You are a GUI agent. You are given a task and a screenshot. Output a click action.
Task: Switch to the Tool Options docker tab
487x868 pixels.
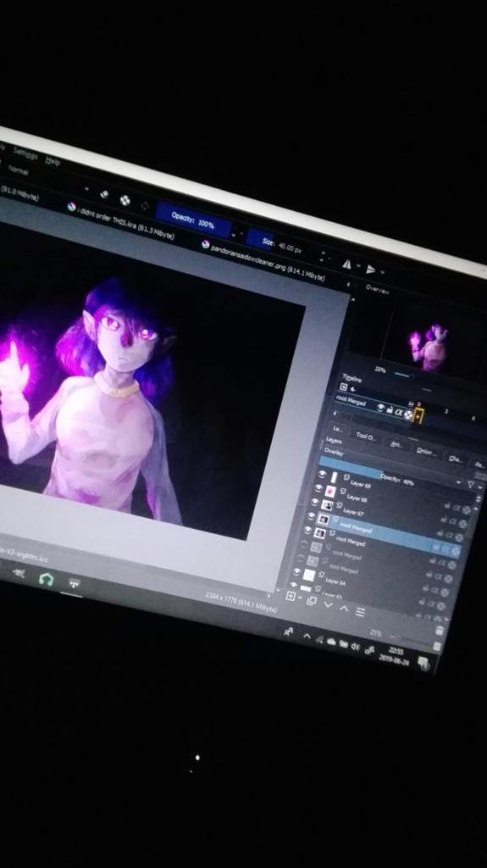coord(366,437)
